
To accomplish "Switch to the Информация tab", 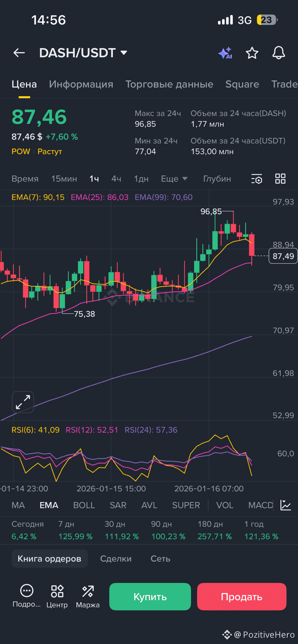I will coord(81,84).
